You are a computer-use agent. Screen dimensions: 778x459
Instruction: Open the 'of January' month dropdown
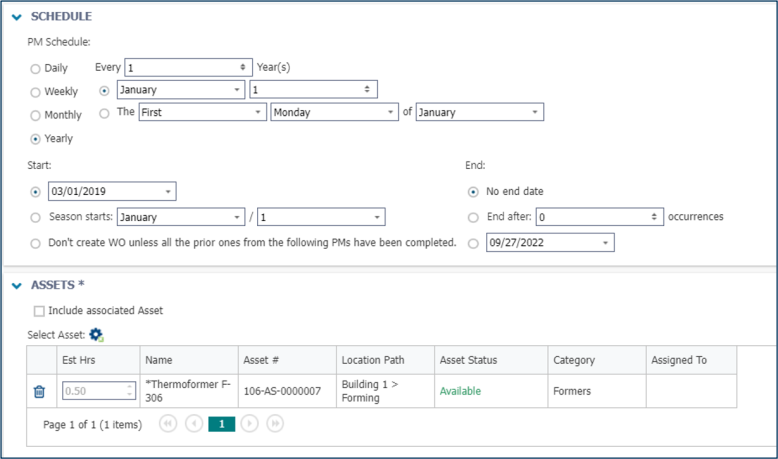click(480, 112)
